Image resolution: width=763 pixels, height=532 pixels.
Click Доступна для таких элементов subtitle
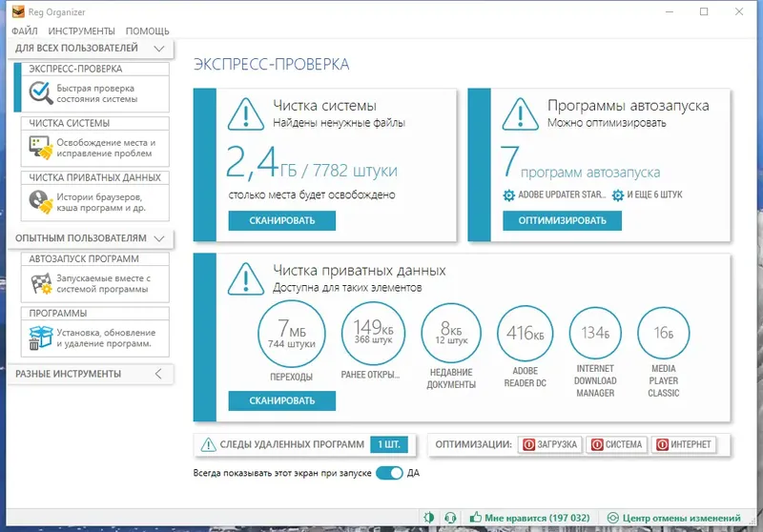click(347, 288)
